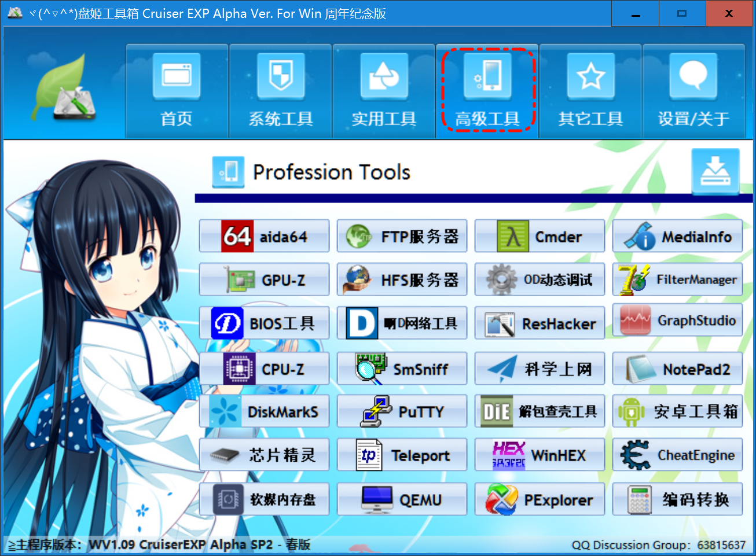The width and height of the screenshot is (756, 556).
Task: Maximize the toolbox window
Action: 682,13
